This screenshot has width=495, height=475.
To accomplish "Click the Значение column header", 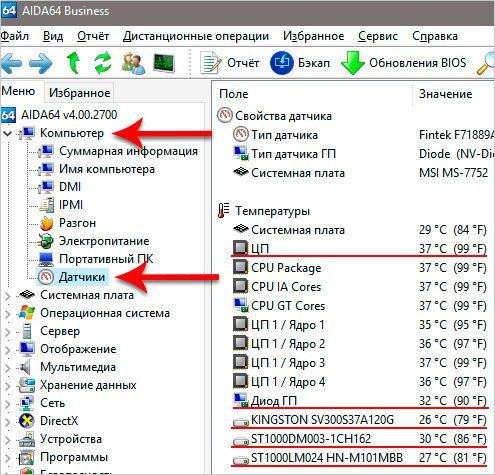I will 445,94.
